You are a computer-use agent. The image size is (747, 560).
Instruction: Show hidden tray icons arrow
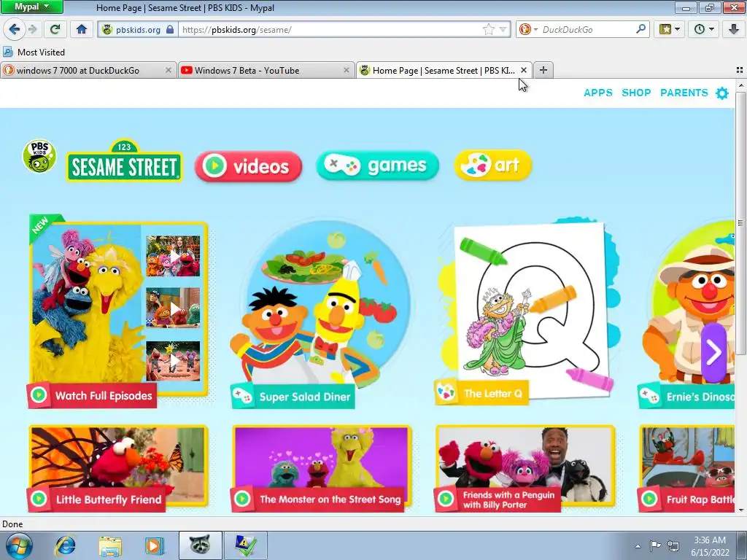(x=638, y=546)
